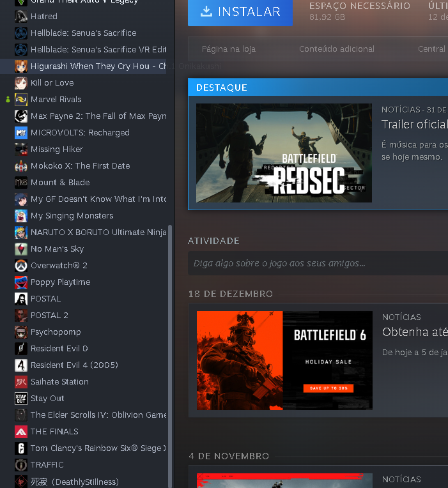Select Kill or Love from library
Image resolution: width=448 pixels, height=488 pixels.
pyautogui.click(x=52, y=82)
